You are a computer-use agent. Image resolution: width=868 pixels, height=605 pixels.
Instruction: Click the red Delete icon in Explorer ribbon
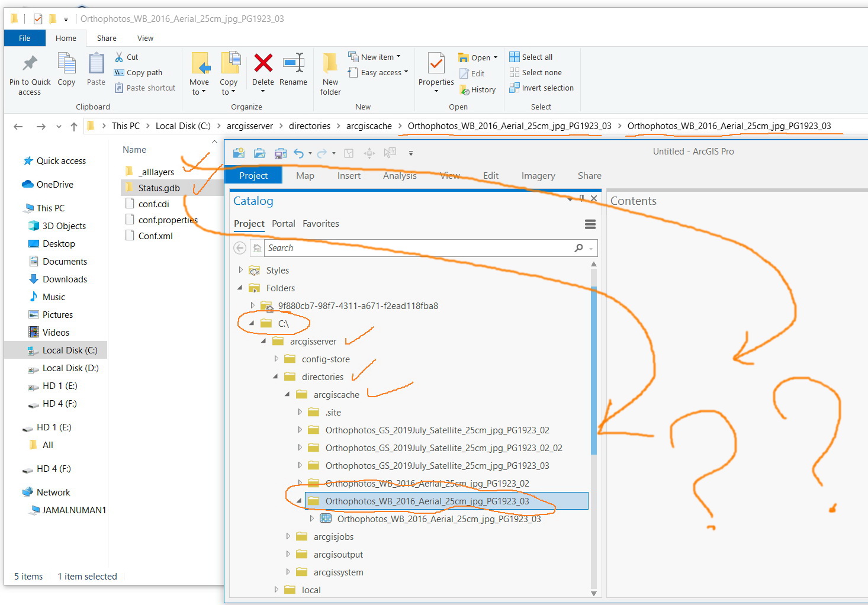point(263,63)
